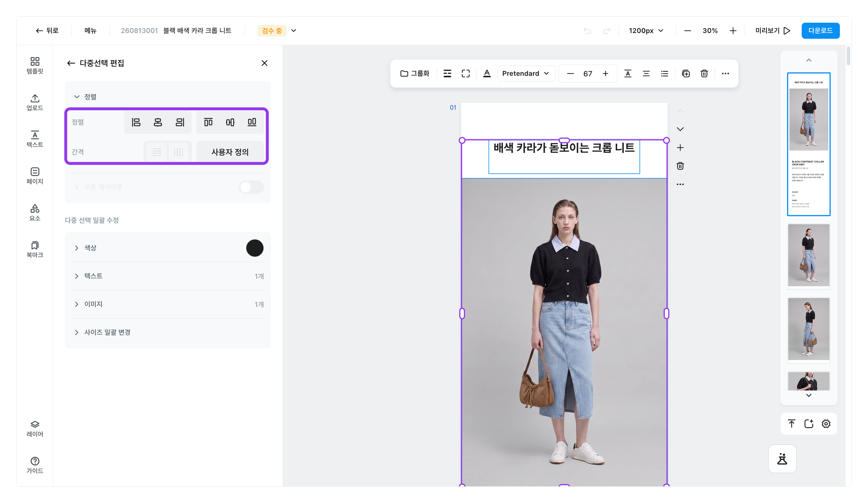Expand 사이즈 일괄 변경 row
This screenshot has width=868, height=503.
(x=168, y=332)
